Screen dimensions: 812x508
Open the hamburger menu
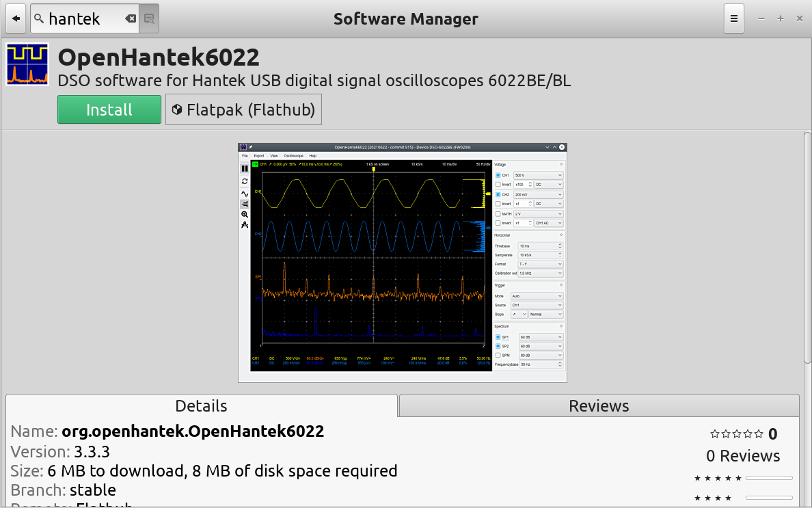pyautogui.click(x=734, y=18)
